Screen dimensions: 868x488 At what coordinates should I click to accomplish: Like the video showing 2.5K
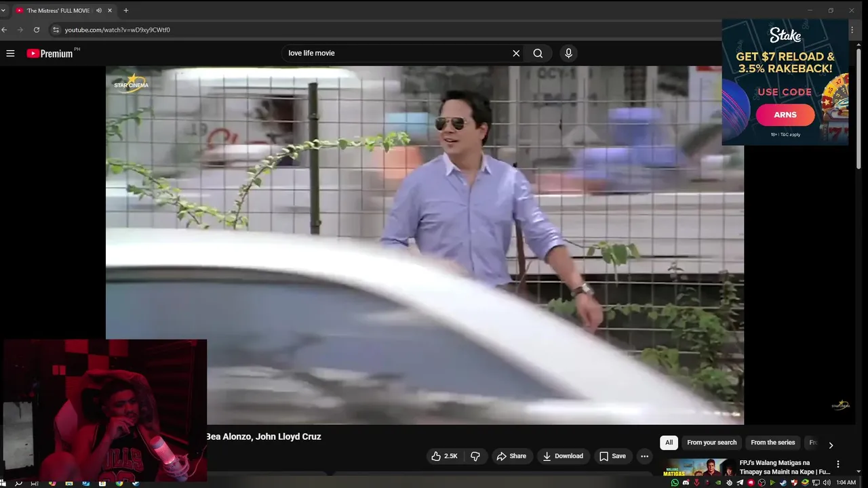point(444,456)
